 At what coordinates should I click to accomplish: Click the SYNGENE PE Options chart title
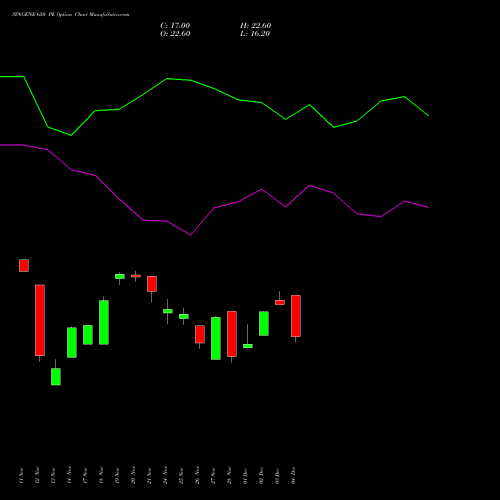(x=70, y=15)
